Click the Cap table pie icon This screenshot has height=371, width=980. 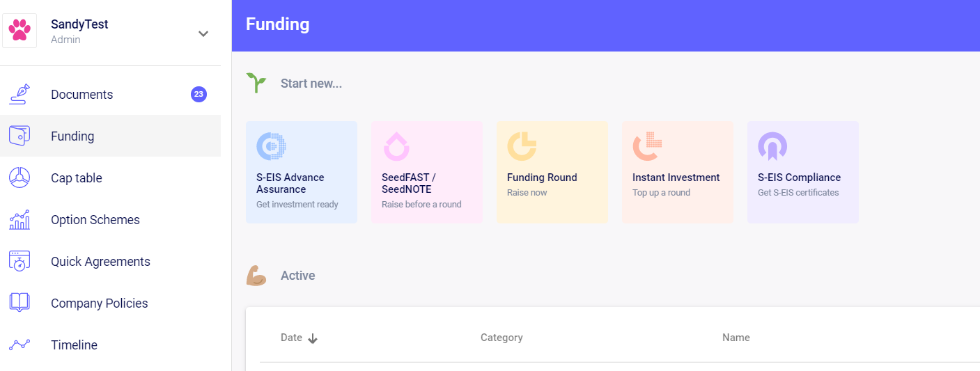click(20, 177)
